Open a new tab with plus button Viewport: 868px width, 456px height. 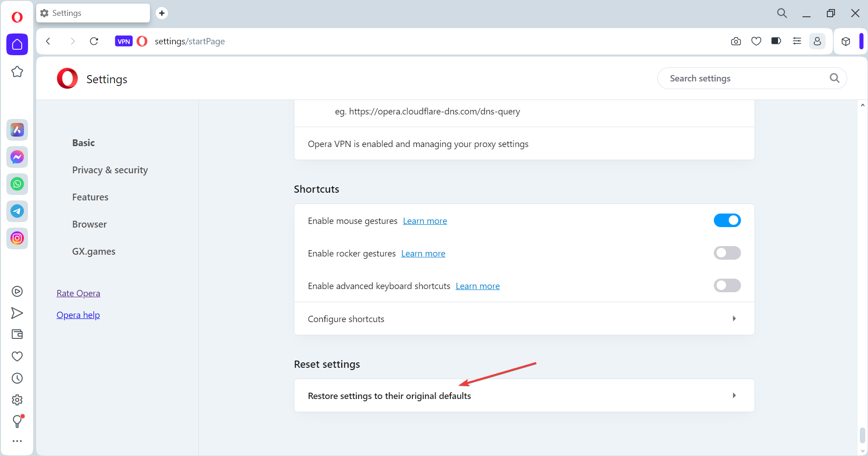(162, 13)
